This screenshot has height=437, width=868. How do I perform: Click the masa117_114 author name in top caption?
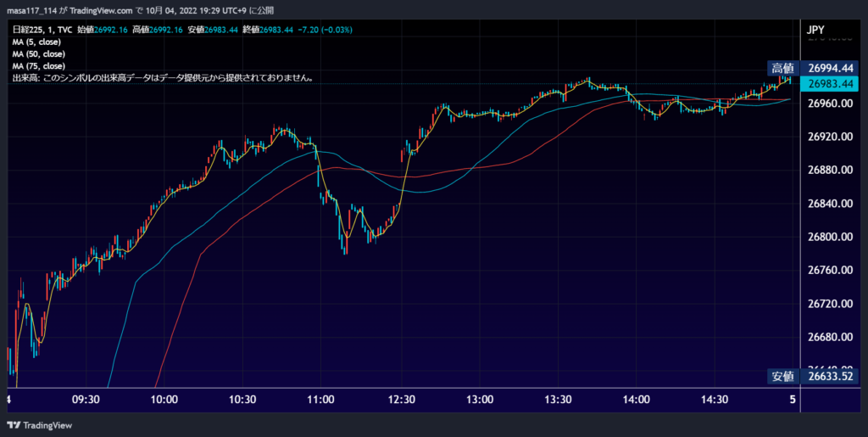31,10
